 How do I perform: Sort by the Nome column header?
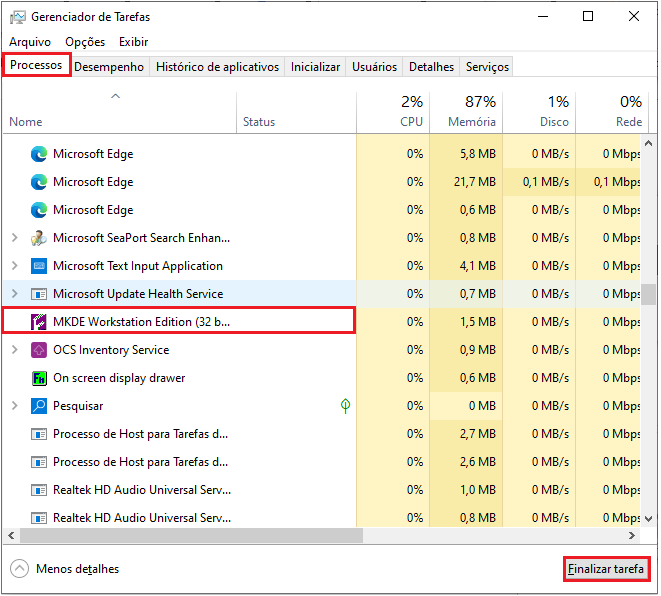tap(119, 113)
